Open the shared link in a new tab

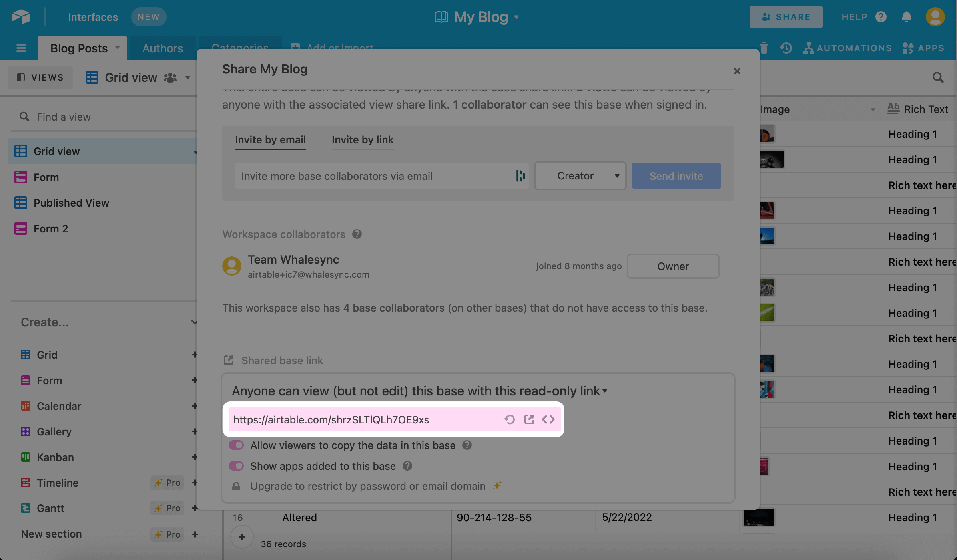pyautogui.click(x=529, y=419)
